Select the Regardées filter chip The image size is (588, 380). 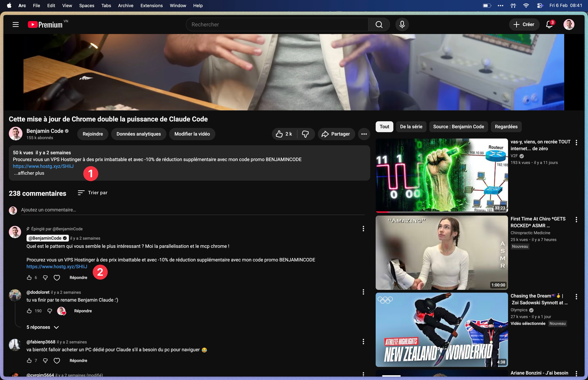point(506,127)
